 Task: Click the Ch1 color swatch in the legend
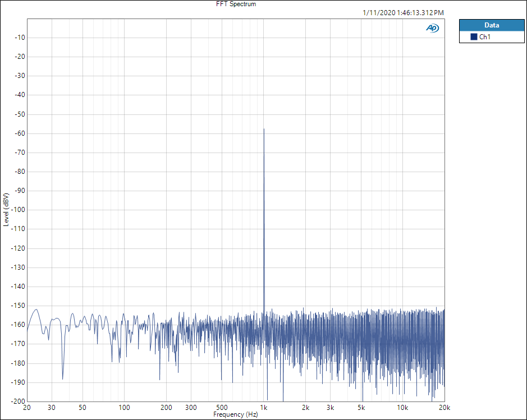coord(474,37)
